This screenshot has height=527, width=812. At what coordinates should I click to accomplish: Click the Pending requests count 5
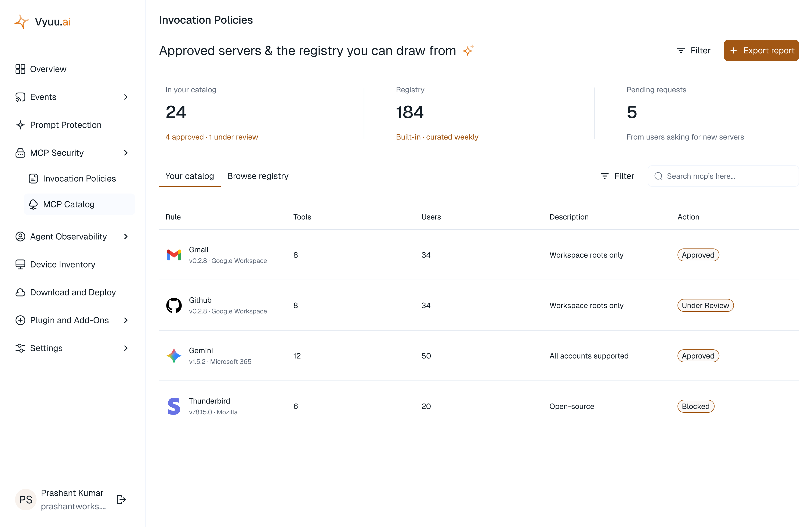[632, 112]
